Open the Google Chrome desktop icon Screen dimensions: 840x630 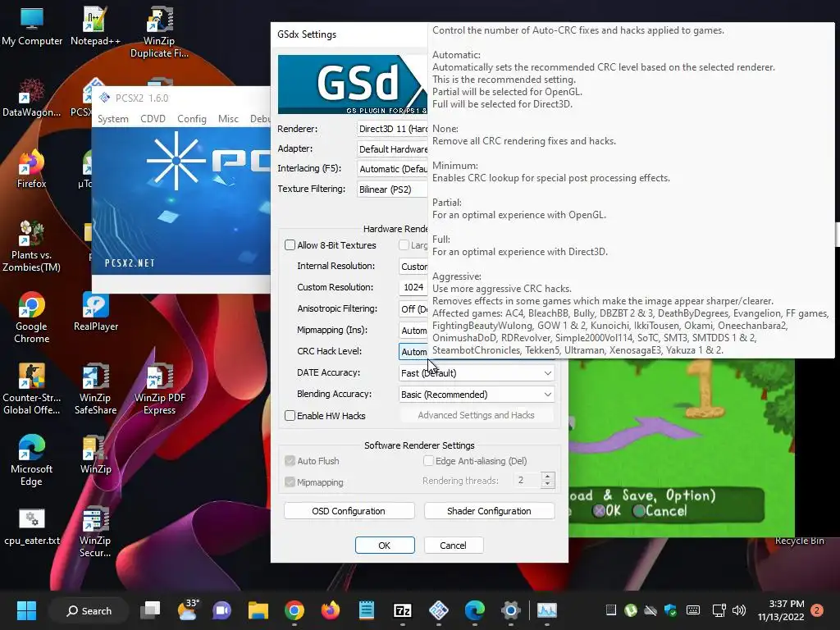point(32,317)
